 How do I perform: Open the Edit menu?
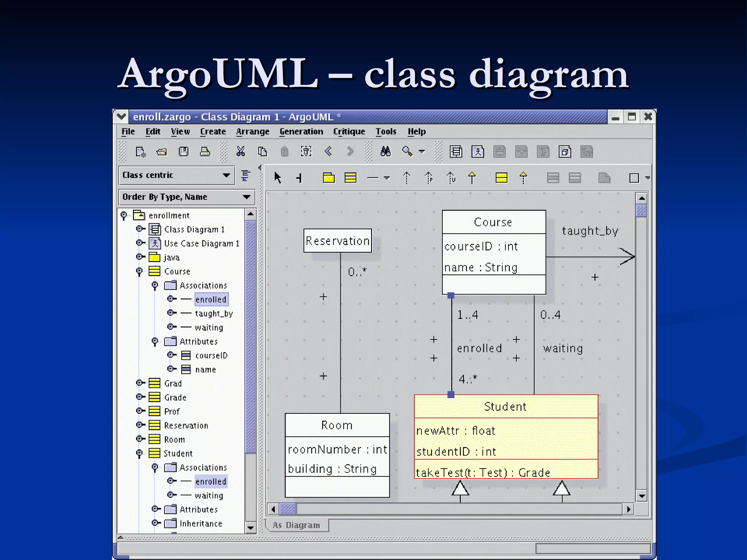(153, 132)
